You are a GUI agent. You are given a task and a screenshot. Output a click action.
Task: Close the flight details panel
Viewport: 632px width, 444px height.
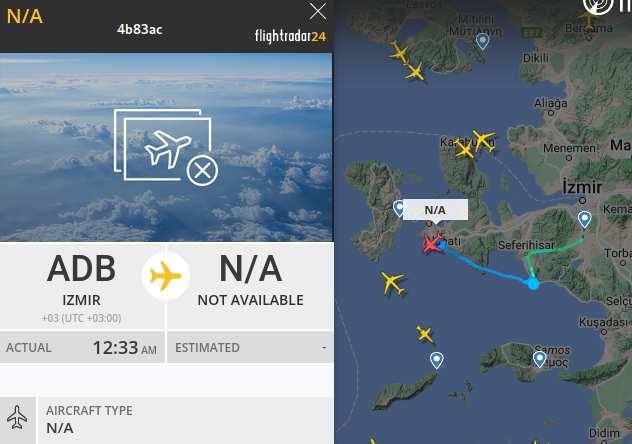point(318,11)
